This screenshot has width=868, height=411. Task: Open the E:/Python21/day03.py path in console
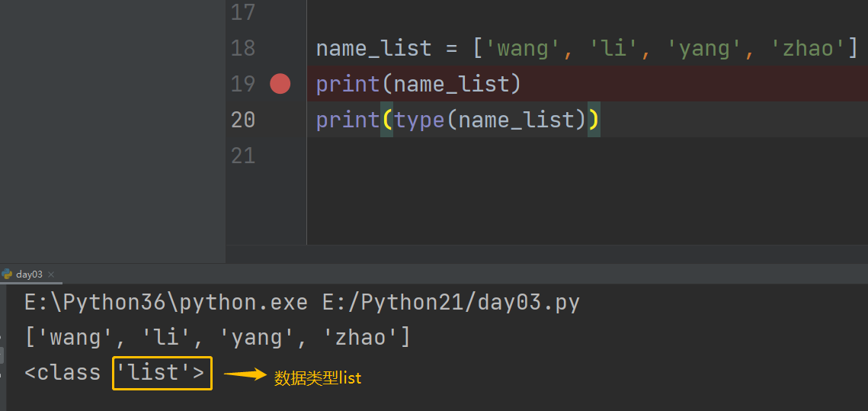pyautogui.click(x=452, y=303)
